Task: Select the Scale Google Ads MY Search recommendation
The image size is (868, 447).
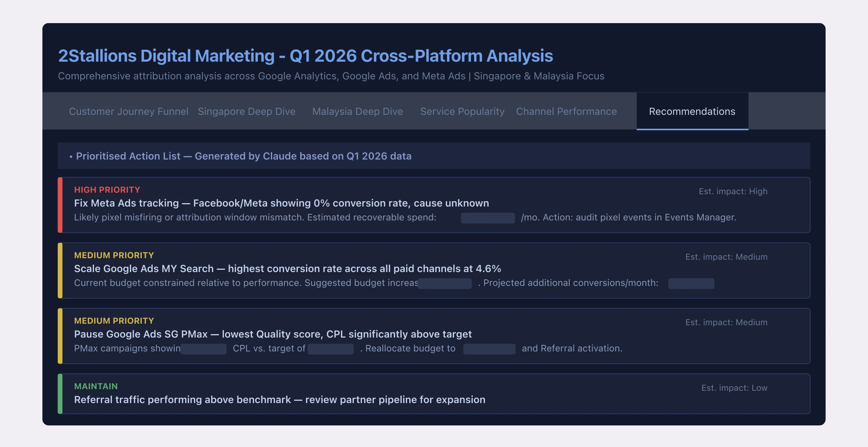Action: pyautogui.click(x=287, y=269)
